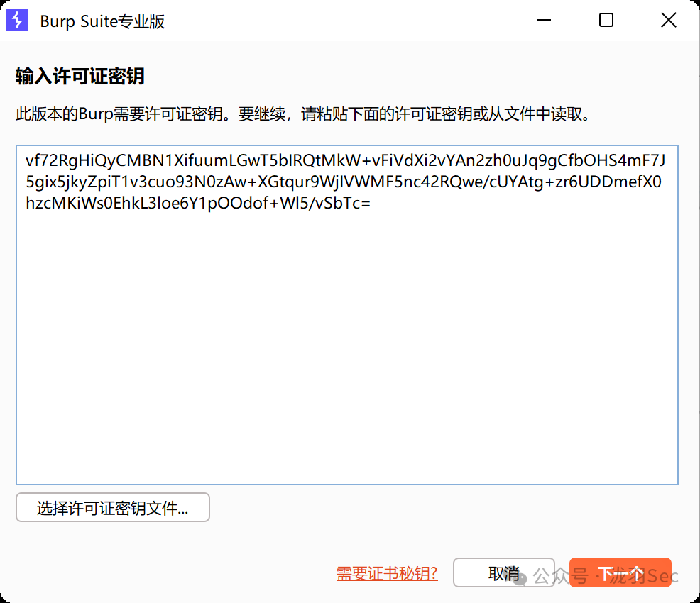The width and height of the screenshot is (700, 603).
Task: Click the word Burp in the description
Action: point(96,114)
